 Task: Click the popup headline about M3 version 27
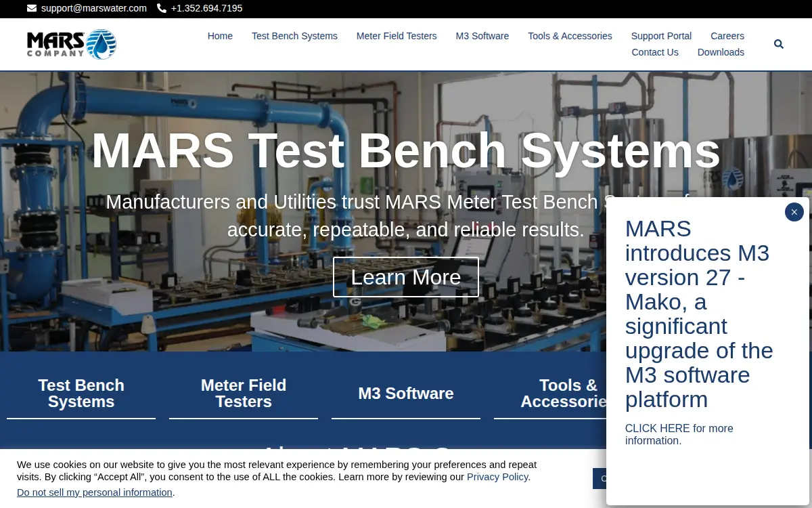[x=699, y=314]
